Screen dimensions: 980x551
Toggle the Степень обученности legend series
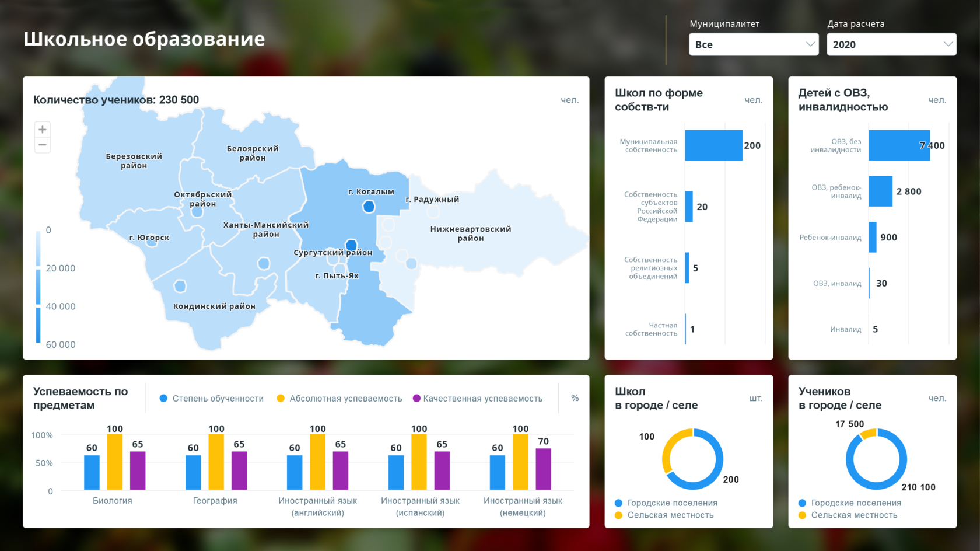click(211, 398)
